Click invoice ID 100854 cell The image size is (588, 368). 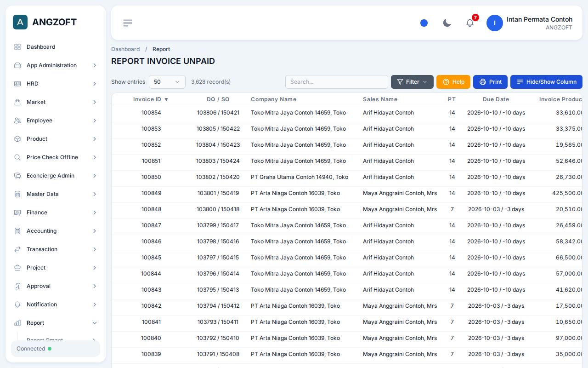point(151,113)
